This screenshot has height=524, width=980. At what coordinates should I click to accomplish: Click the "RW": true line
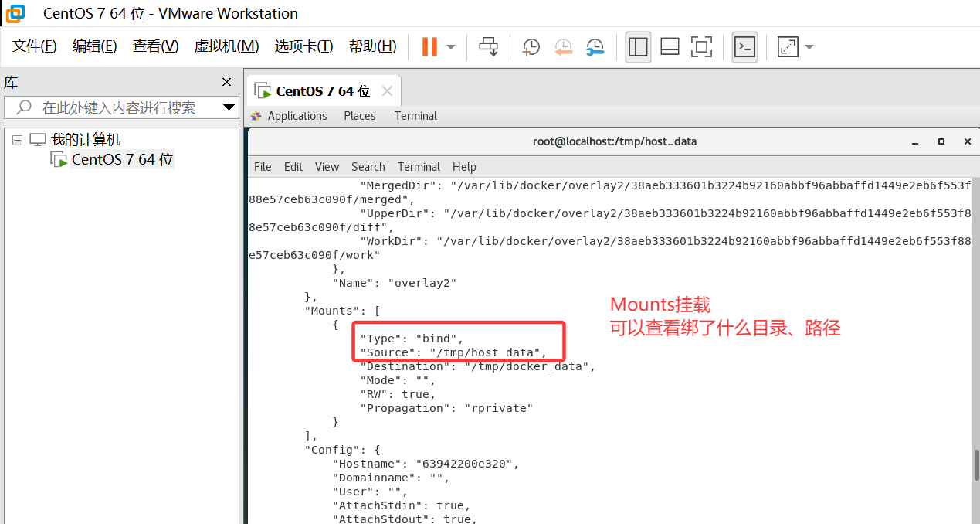click(x=398, y=394)
